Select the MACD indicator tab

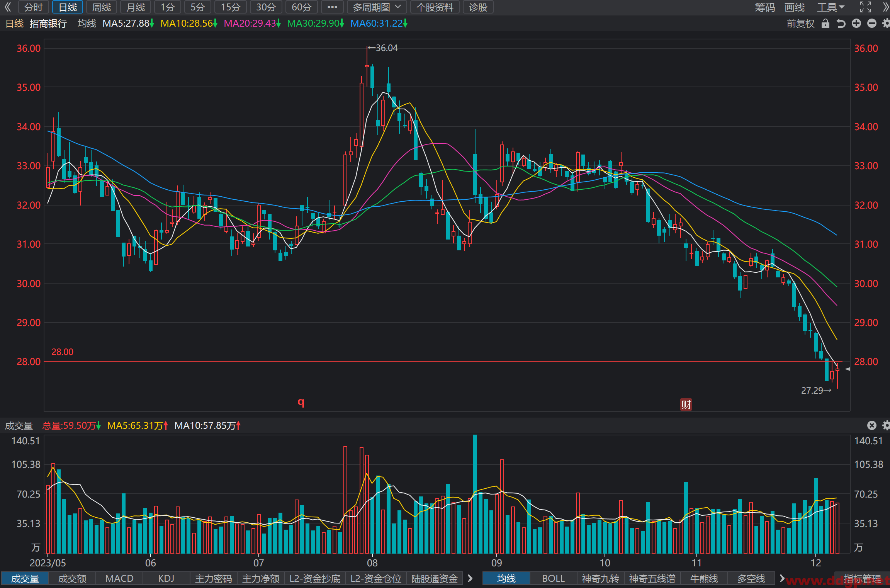(x=119, y=578)
